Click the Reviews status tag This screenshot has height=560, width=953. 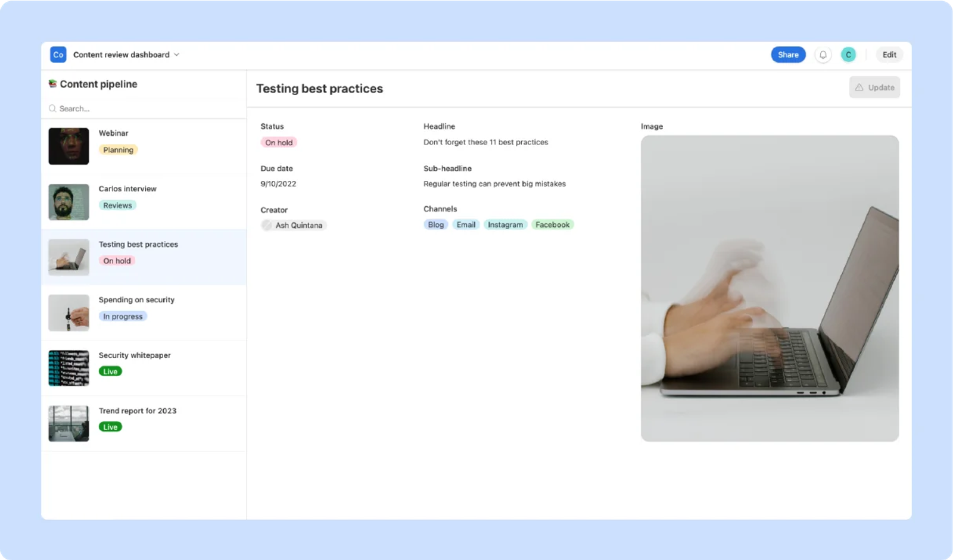click(x=117, y=205)
